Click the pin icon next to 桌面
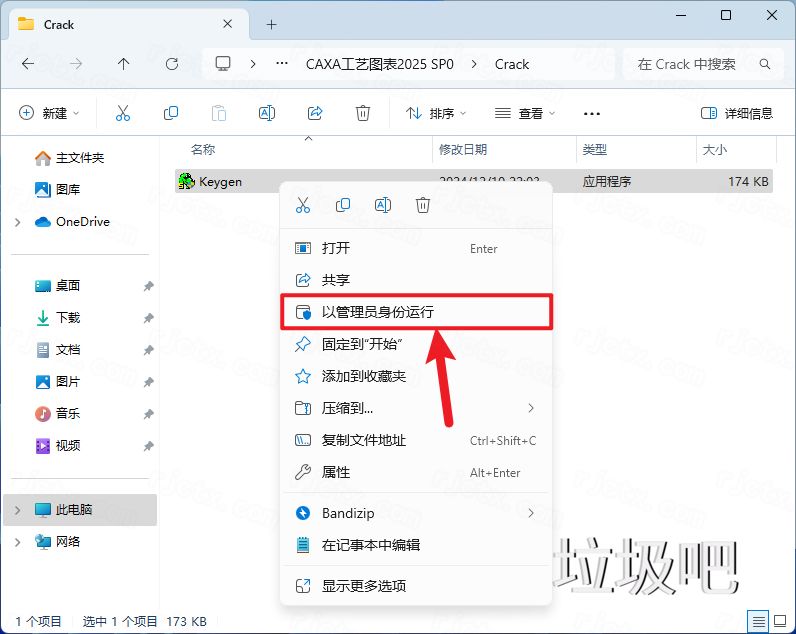 pos(148,286)
